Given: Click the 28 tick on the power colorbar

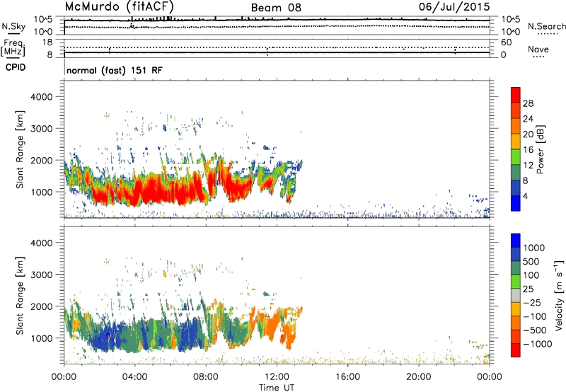Looking at the screenshot, I should [x=528, y=103].
